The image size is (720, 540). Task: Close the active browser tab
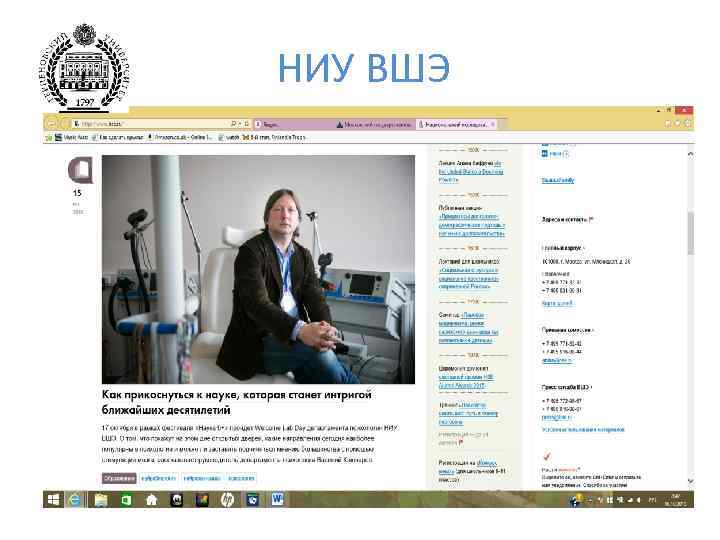pos(493,124)
